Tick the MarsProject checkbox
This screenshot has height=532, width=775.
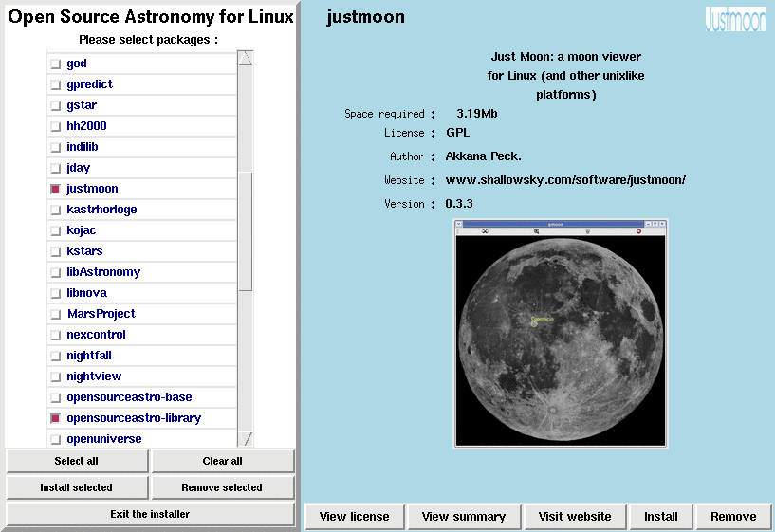(55, 314)
